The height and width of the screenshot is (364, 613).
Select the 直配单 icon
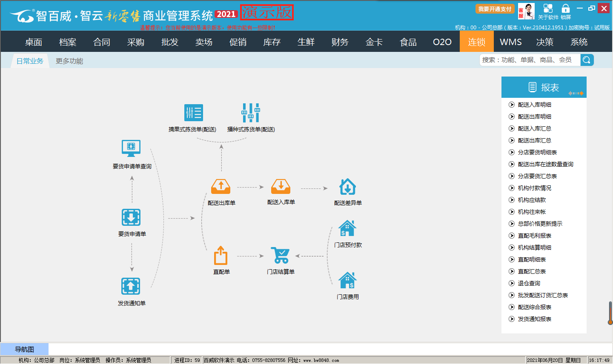(x=221, y=256)
